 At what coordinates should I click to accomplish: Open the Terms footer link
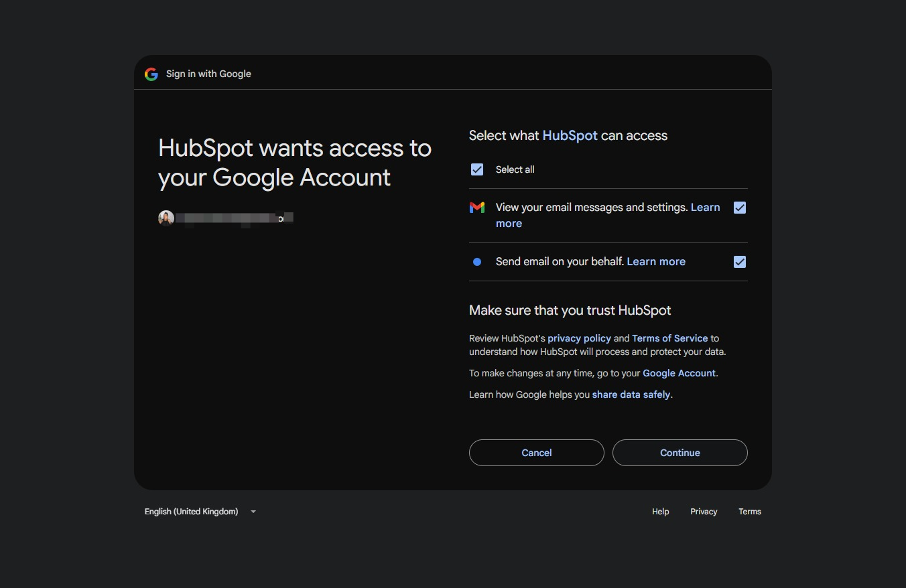(x=750, y=512)
